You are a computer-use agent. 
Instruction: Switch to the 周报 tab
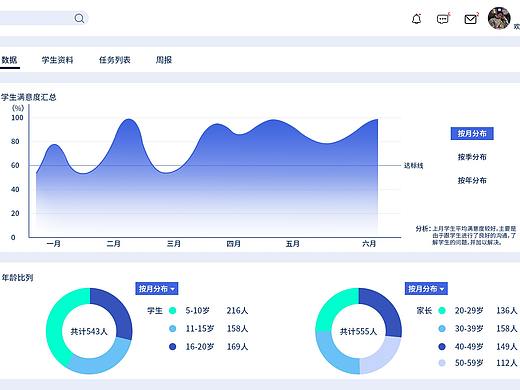pos(164,60)
